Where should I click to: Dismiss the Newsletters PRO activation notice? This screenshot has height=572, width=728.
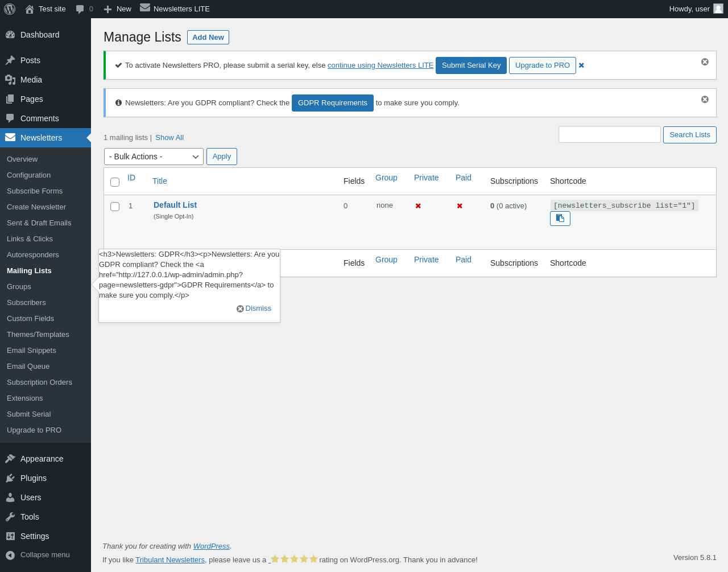click(x=705, y=61)
